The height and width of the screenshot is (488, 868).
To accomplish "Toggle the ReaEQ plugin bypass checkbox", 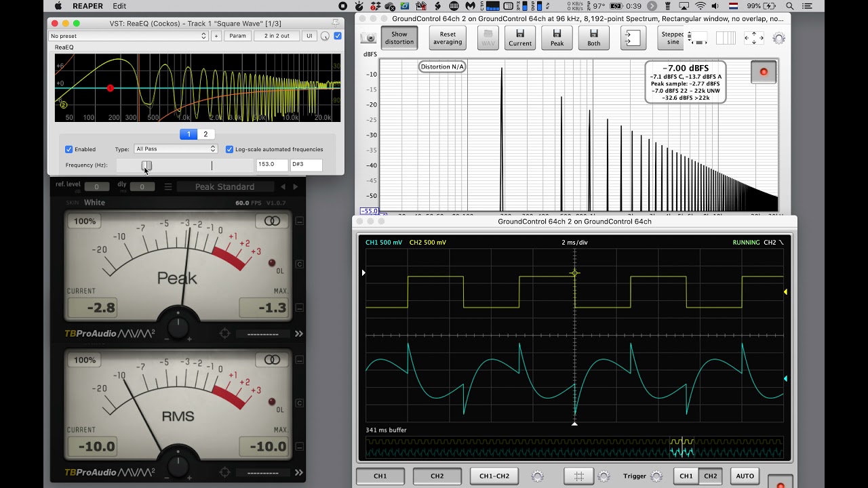I will [x=338, y=36].
